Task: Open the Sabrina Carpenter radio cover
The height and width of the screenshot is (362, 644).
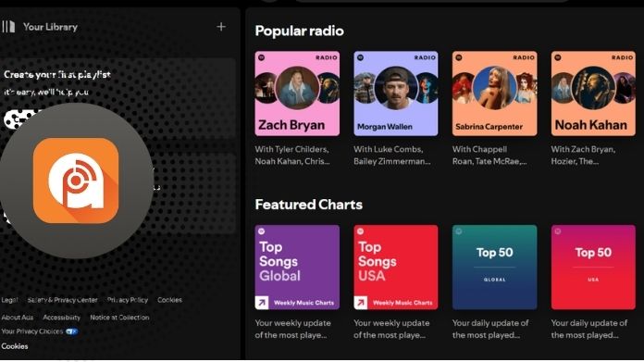Action: pyautogui.click(x=494, y=94)
